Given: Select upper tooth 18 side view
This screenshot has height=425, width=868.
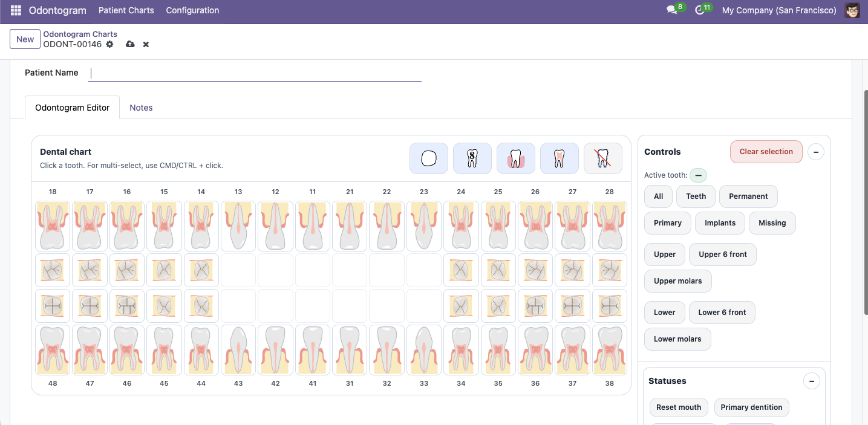Looking at the screenshot, I should 53,225.
